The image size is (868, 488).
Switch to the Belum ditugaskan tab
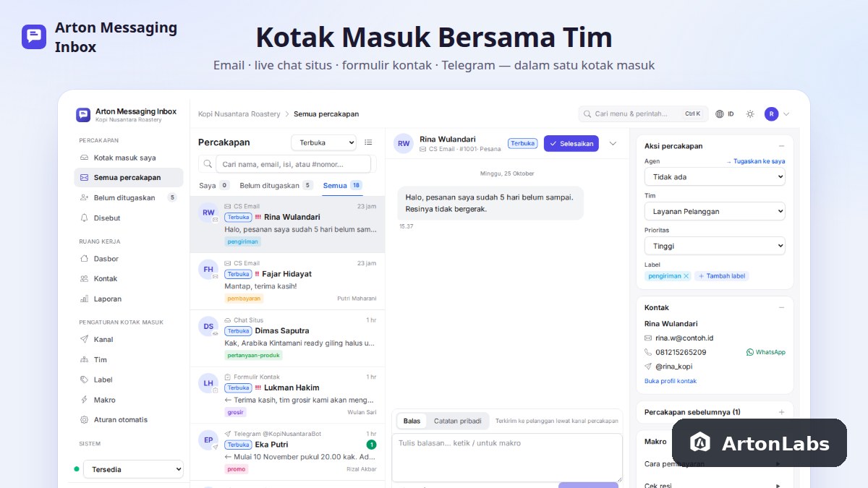click(x=276, y=186)
